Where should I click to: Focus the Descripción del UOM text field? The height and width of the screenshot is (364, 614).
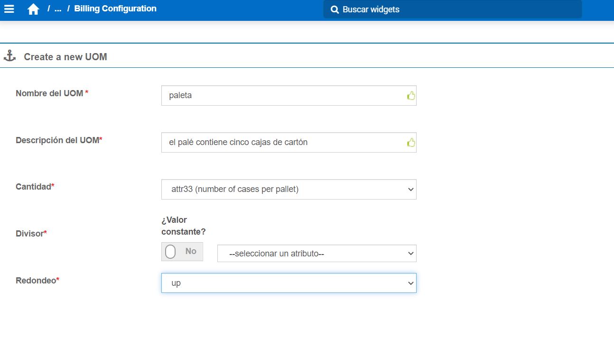pyautogui.click(x=282, y=143)
